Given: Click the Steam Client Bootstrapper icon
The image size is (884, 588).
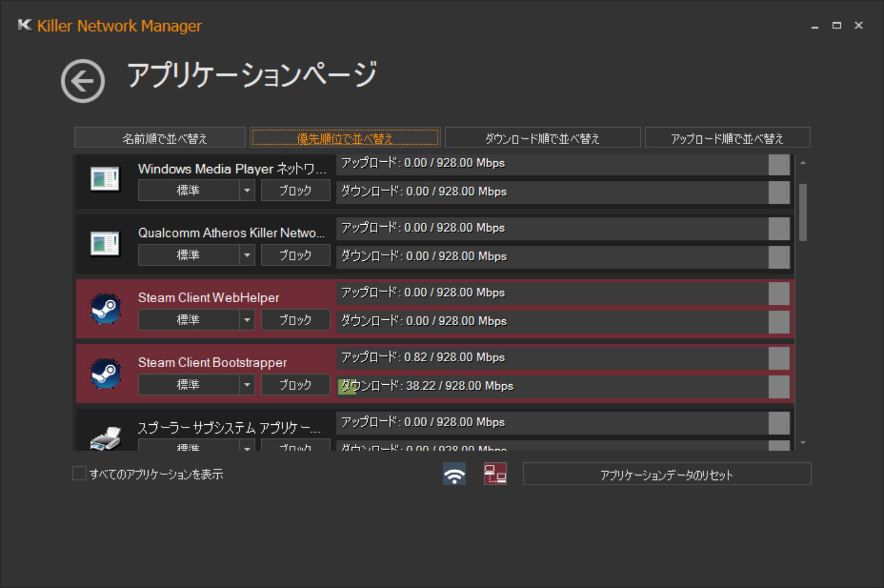Looking at the screenshot, I should (105, 373).
